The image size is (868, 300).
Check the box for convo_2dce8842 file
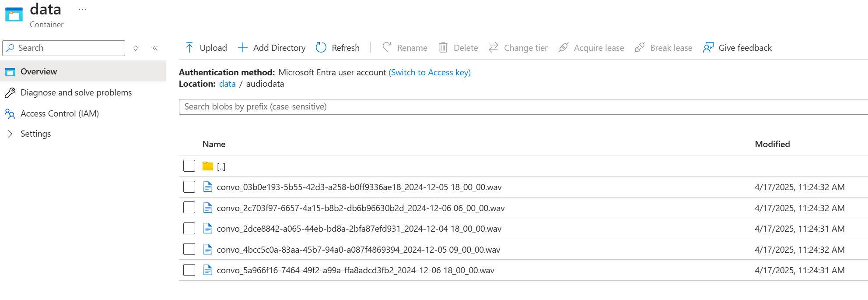click(x=189, y=229)
